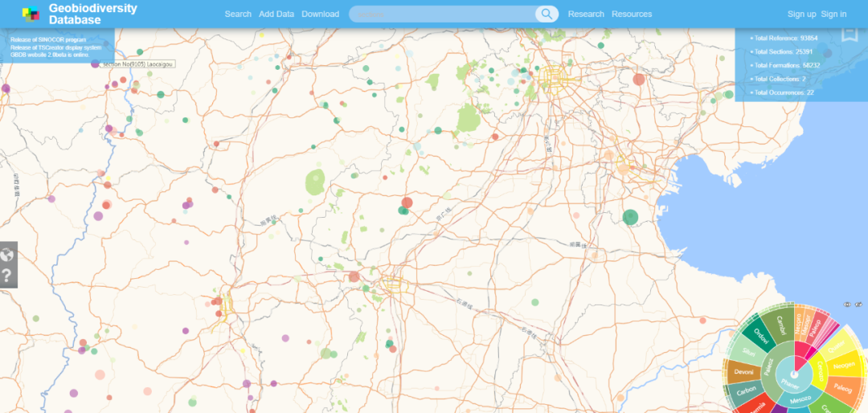Click the Geobiodiversity Database colored logo
This screenshot has width=868, height=413.
pyautogui.click(x=31, y=14)
